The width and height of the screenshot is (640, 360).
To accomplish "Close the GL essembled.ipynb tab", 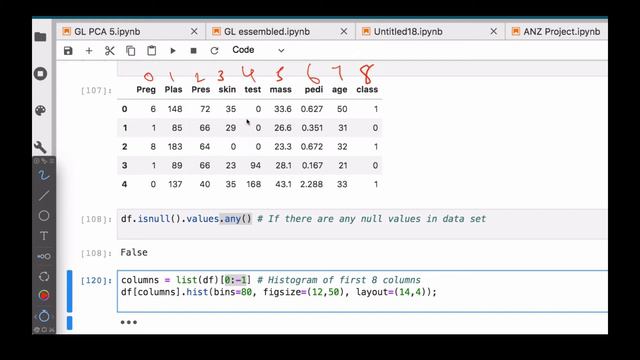I will coord(344,31).
